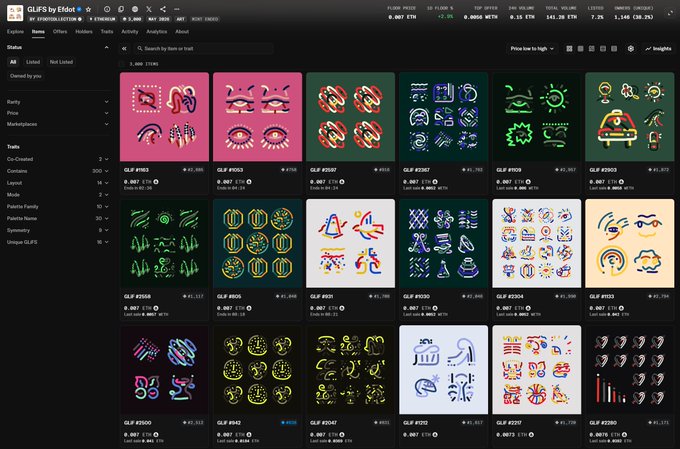Viewport: 680px width, 449px height.
Task: View the Activity tab
Action: click(x=130, y=32)
